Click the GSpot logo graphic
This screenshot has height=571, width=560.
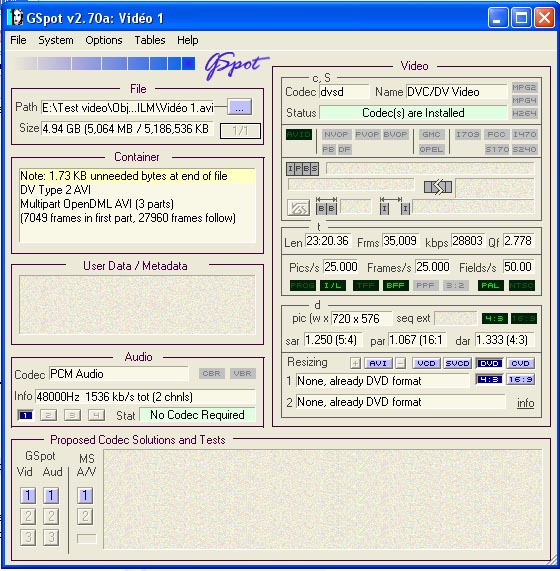[x=236, y=66]
